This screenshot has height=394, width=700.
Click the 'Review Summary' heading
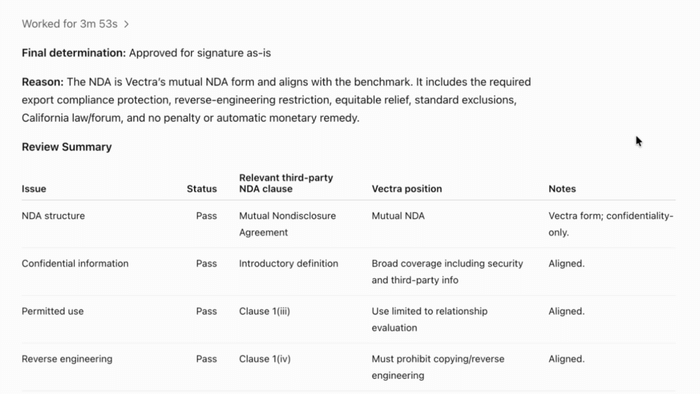coord(67,147)
